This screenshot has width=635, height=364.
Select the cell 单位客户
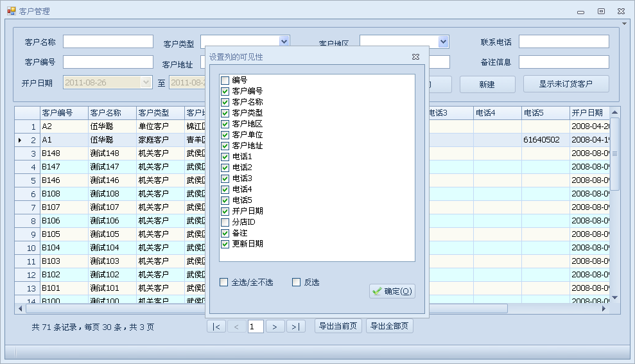pyautogui.click(x=161, y=126)
